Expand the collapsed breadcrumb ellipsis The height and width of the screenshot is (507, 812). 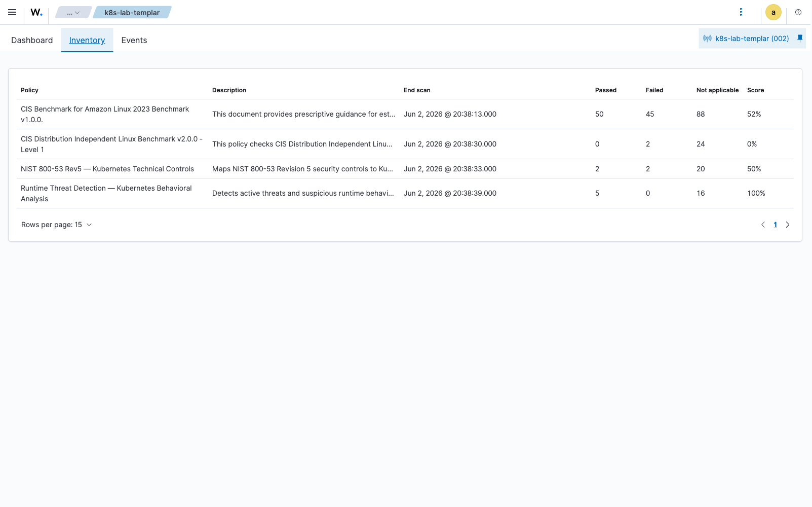click(x=73, y=13)
